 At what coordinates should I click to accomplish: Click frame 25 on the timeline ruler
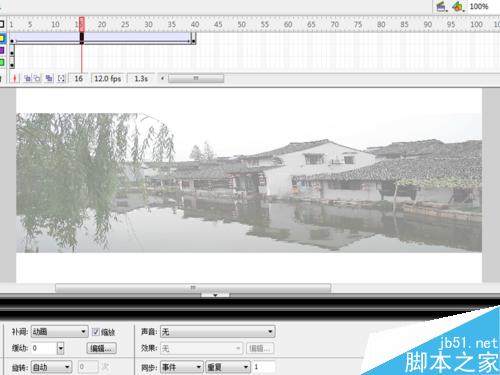click(125, 24)
